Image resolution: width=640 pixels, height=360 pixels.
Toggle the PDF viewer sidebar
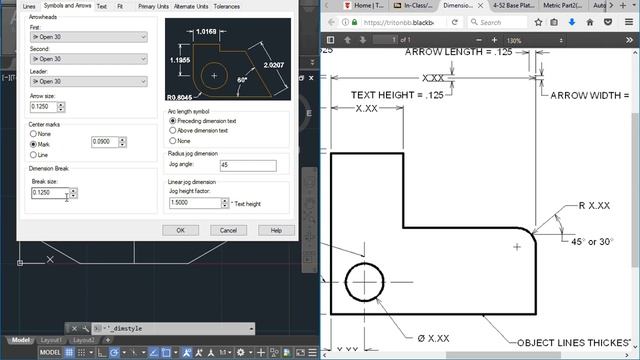330,40
